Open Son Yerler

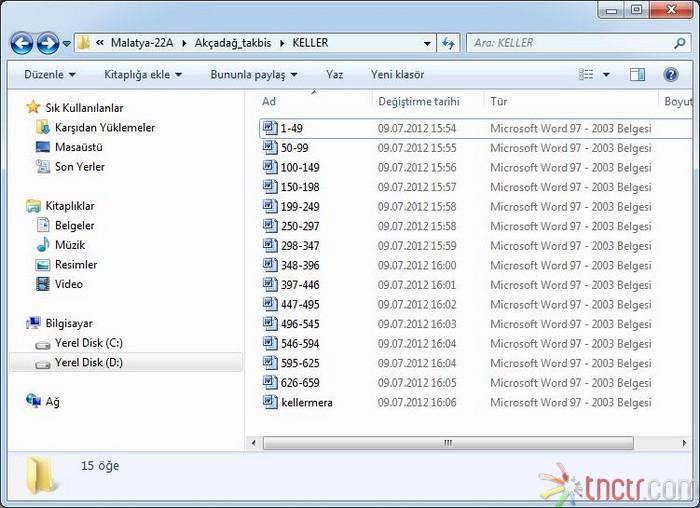click(79, 167)
